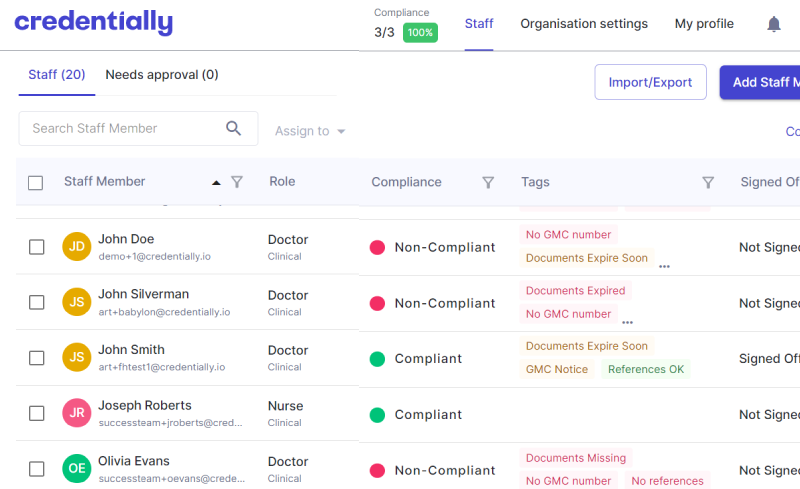Click John Silverman's No GMC number tag
Viewport: 800px width, 489px height.
pos(568,314)
